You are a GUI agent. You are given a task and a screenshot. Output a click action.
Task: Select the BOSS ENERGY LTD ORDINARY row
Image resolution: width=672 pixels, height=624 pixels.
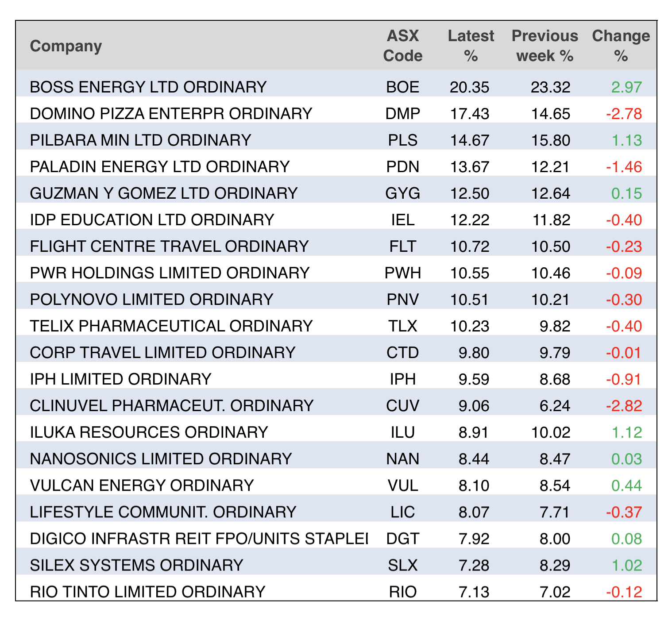point(148,87)
